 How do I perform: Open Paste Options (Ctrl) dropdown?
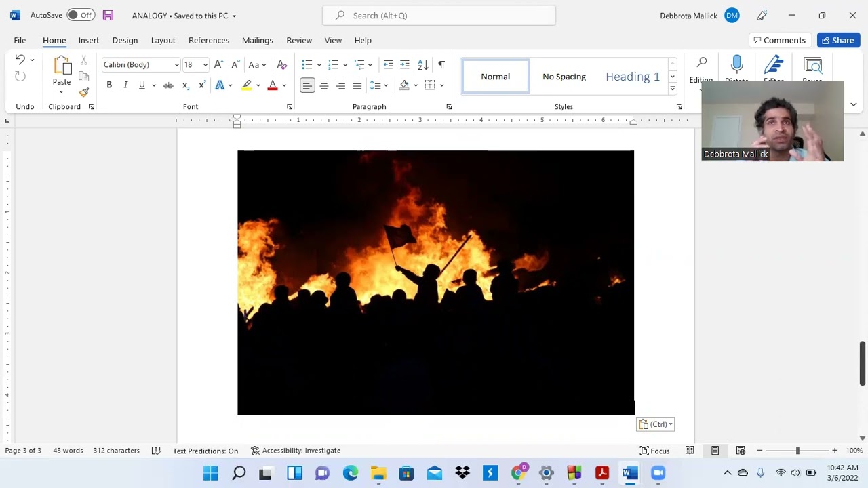tap(656, 424)
